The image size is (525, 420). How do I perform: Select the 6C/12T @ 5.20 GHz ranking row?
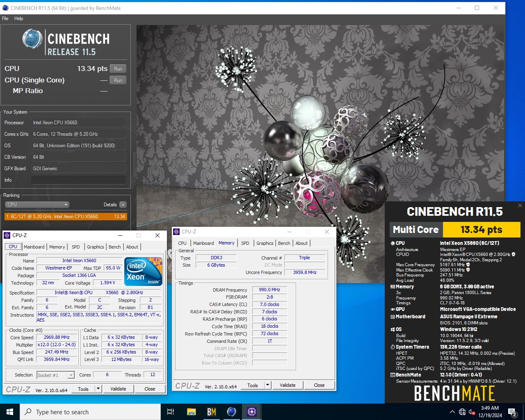tap(66, 217)
